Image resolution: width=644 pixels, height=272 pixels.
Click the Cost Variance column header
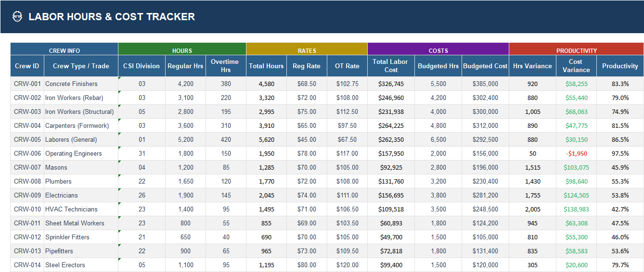click(x=576, y=66)
